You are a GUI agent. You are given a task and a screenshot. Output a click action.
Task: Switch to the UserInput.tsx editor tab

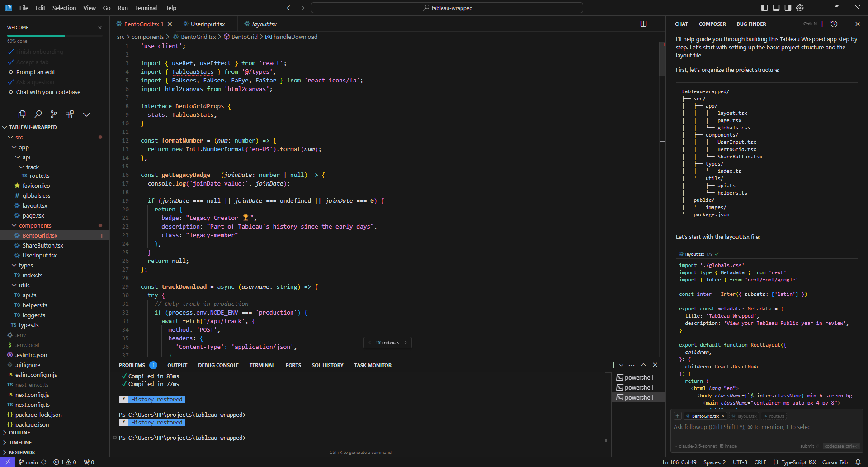pos(207,24)
